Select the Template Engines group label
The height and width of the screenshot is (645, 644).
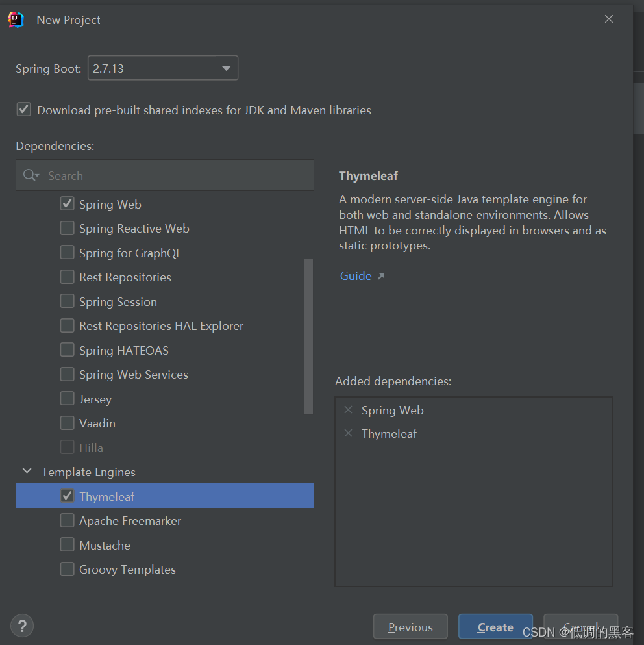coord(88,472)
